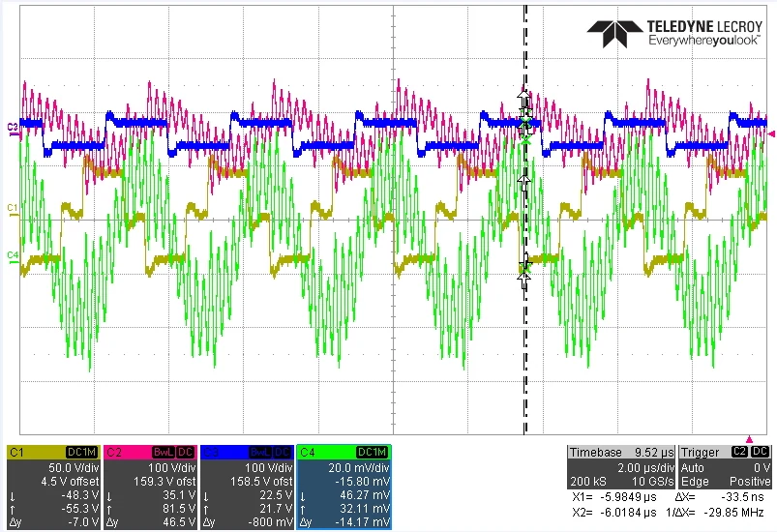Click the pink trigger position triangle
The height and width of the screenshot is (532, 777).
(x=749, y=439)
